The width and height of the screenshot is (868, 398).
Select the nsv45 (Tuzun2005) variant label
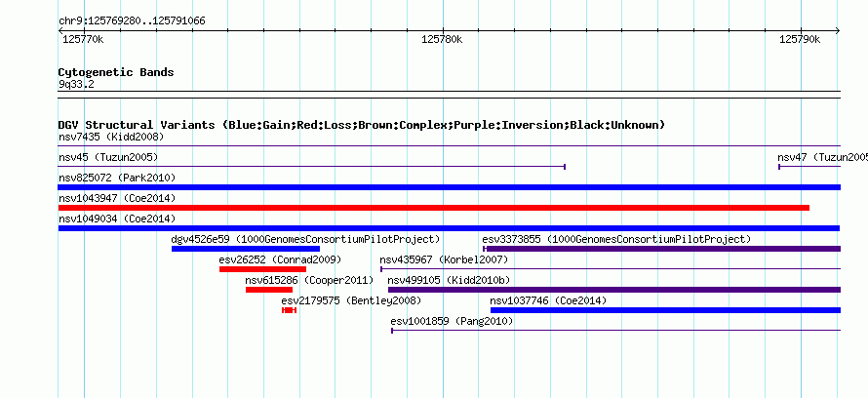(108, 157)
